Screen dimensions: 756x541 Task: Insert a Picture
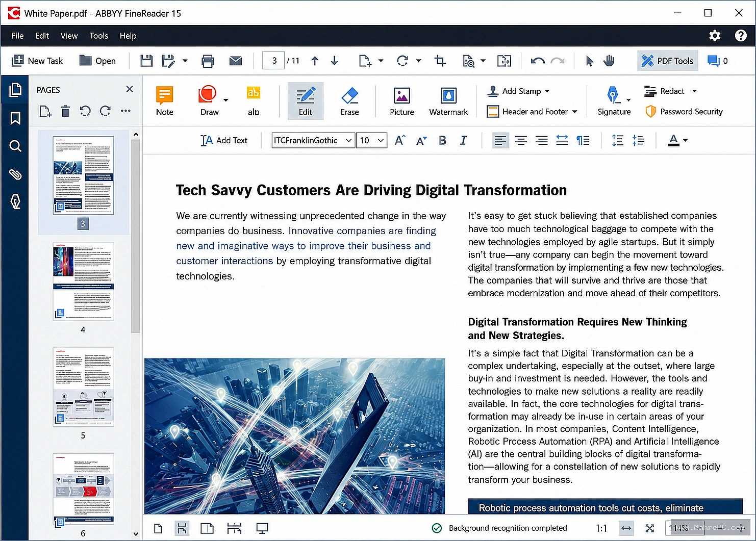tap(402, 101)
